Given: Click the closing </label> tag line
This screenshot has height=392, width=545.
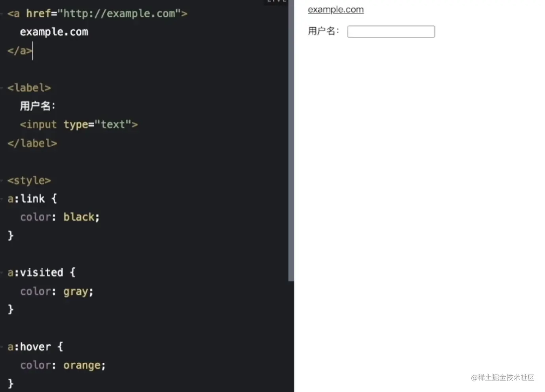Looking at the screenshot, I should (x=32, y=143).
